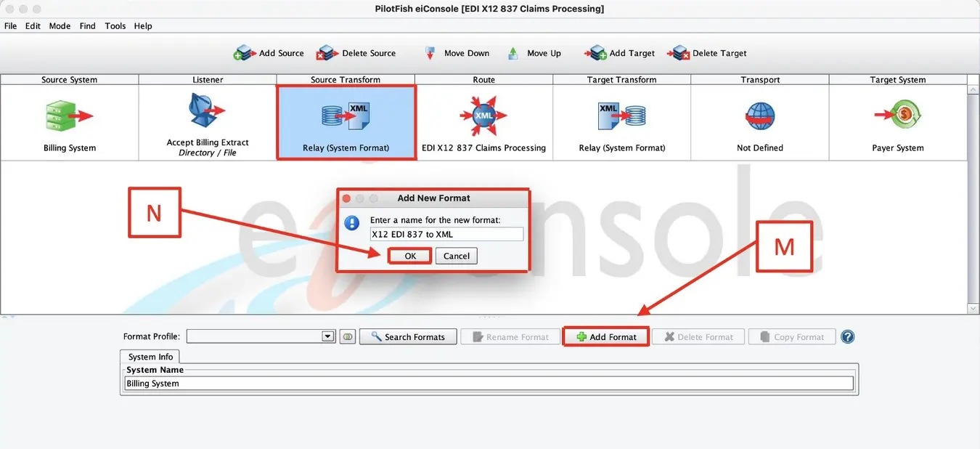Screen dimensions: 980x449
Task: Open the File menu
Action: [10, 25]
